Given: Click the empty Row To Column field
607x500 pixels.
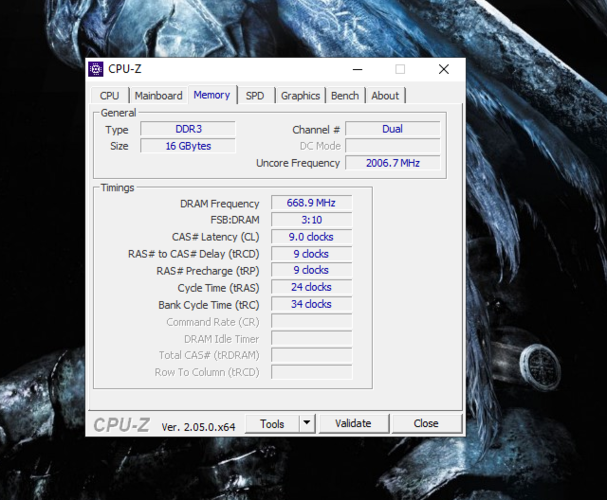Looking at the screenshot, I should [x=312, y=372].
